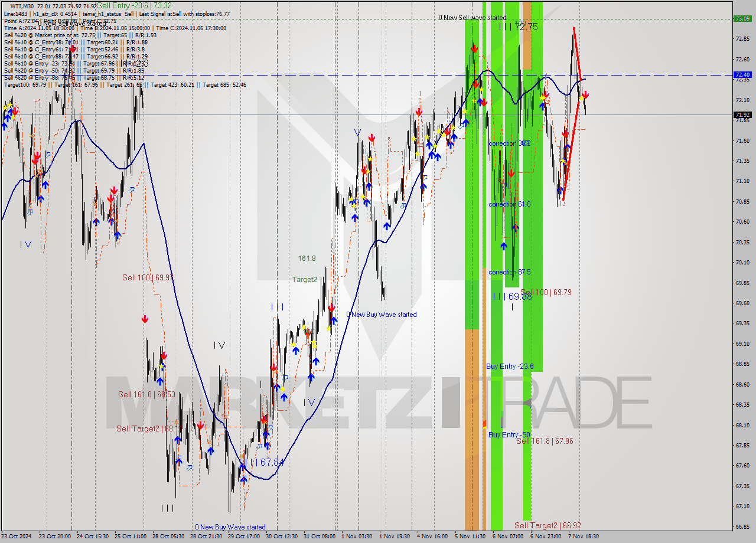
Task: Click the 'Sell 100 | 69.9' label
Action: [x=148, y=277]
